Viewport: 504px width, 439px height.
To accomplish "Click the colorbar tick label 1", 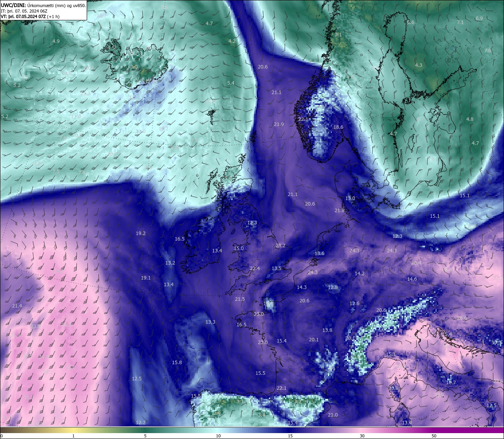I will [x=73, y=436].
